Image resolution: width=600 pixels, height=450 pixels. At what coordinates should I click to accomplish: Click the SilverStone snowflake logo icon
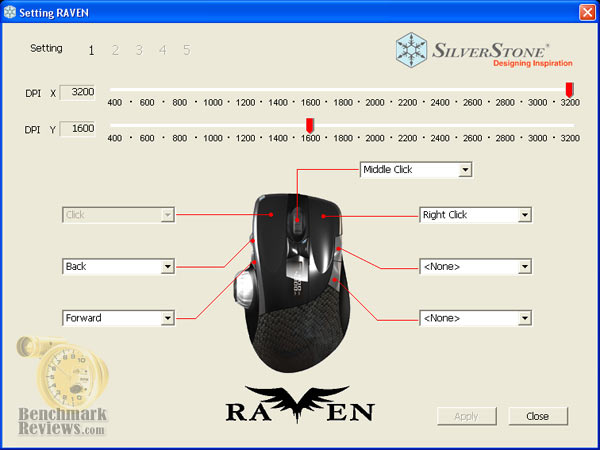(411, 50)
